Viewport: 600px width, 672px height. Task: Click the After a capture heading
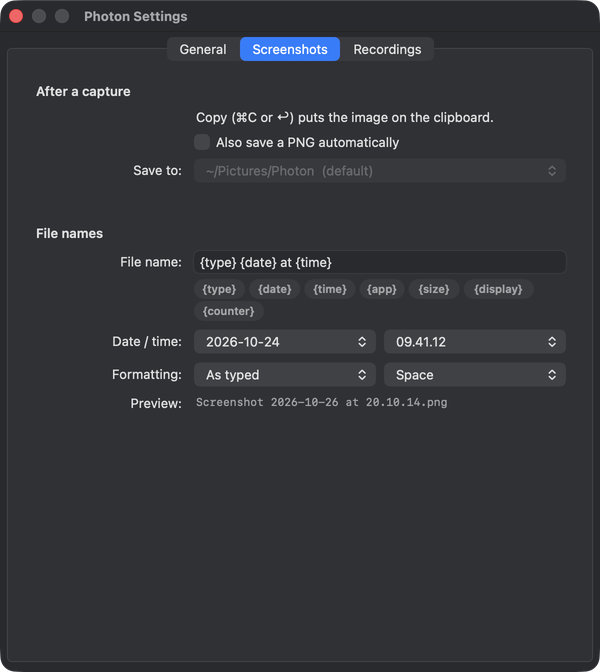point(83,92)
